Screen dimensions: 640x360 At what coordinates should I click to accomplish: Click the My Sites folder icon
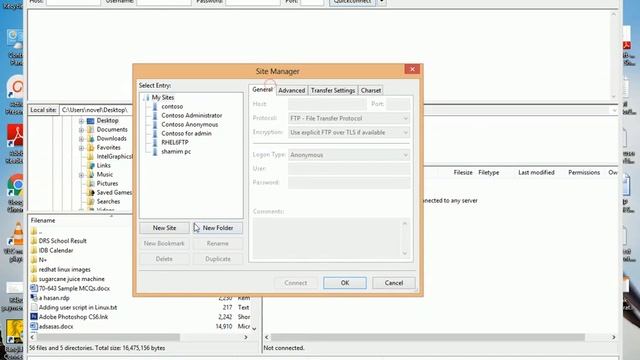[x=146, y=98]
